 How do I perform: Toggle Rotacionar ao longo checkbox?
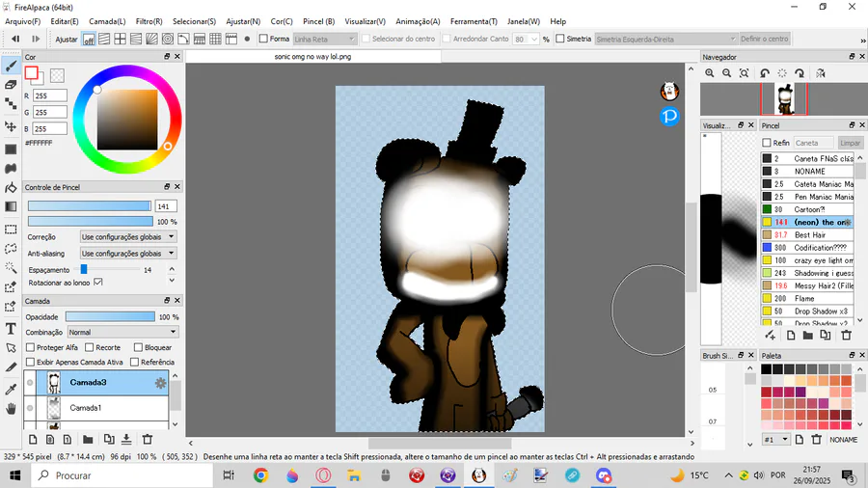pyautogui.click(x=98, y=283)
